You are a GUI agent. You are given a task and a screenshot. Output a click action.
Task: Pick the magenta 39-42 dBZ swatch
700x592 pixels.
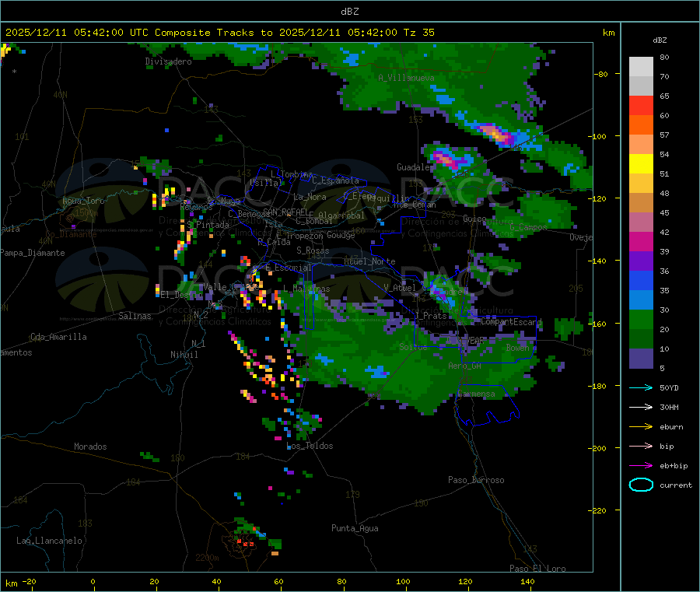point(641,241)
